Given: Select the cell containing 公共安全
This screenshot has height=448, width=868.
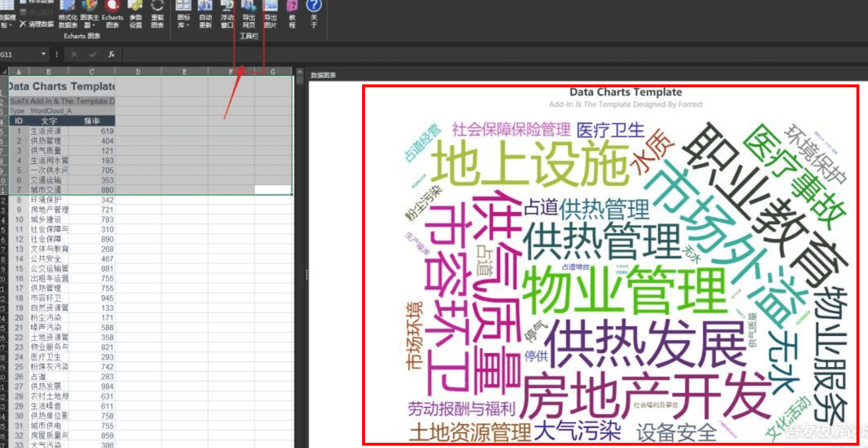Looking at the screenshot, I should click(x=49, y=259).
